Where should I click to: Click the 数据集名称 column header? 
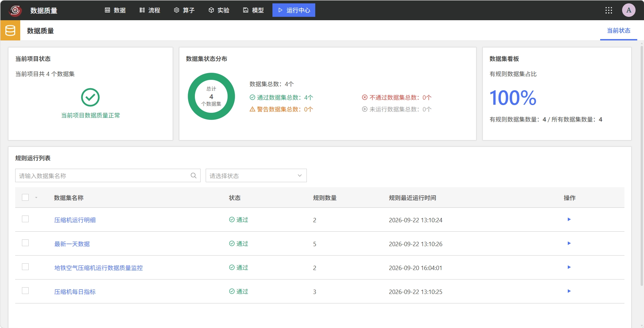[x=69, y=198]
